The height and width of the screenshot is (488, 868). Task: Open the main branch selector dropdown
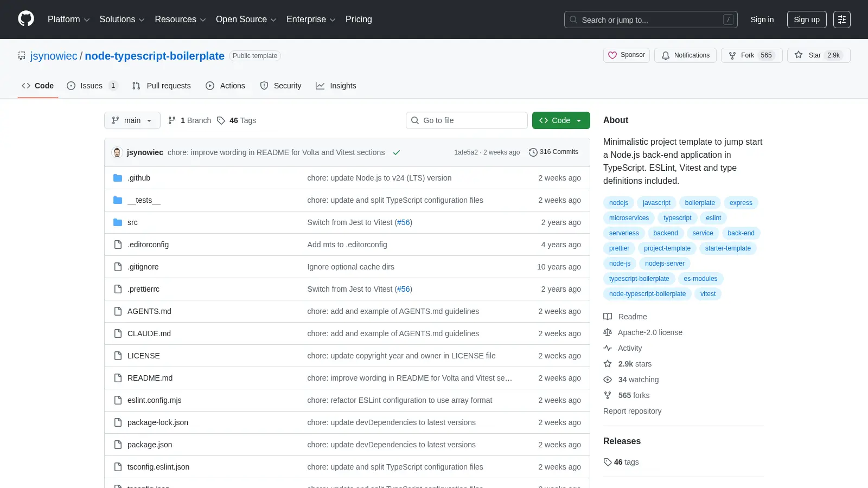click(132, 120)
